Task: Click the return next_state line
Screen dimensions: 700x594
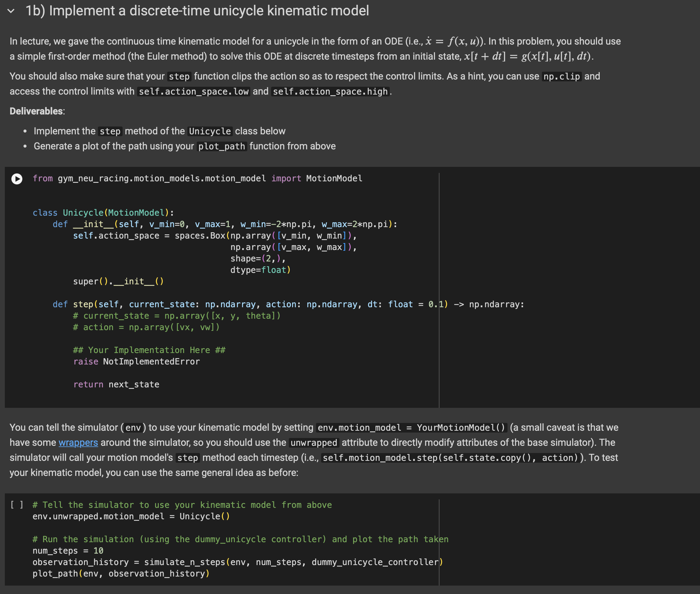Action: tap(116, 385)
